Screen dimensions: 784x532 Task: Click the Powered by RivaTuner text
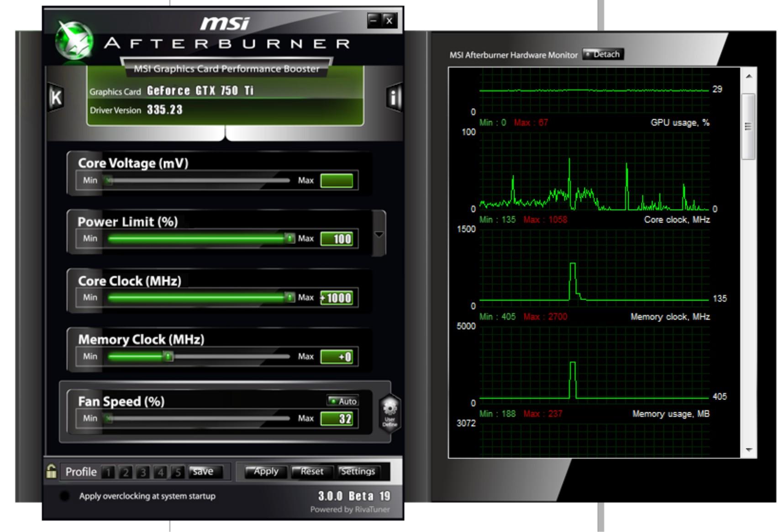(350, 509)
